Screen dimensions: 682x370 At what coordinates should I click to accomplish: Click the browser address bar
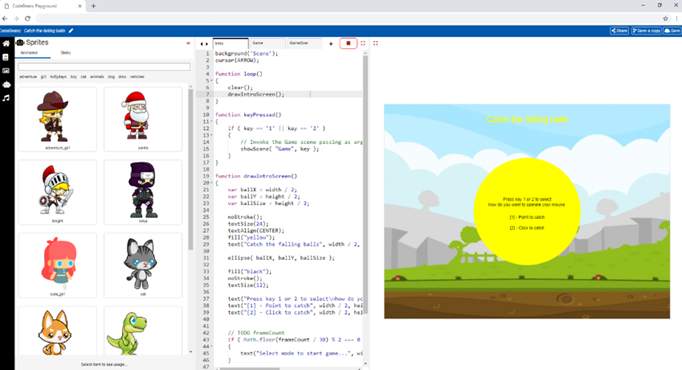pos(348,18)
